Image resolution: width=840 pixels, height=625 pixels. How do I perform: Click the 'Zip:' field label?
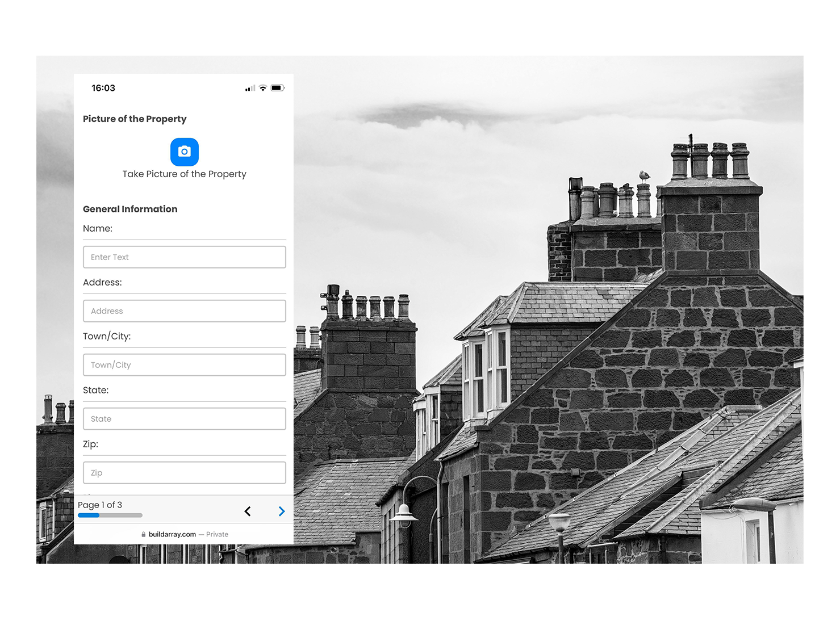click(90, 444)
